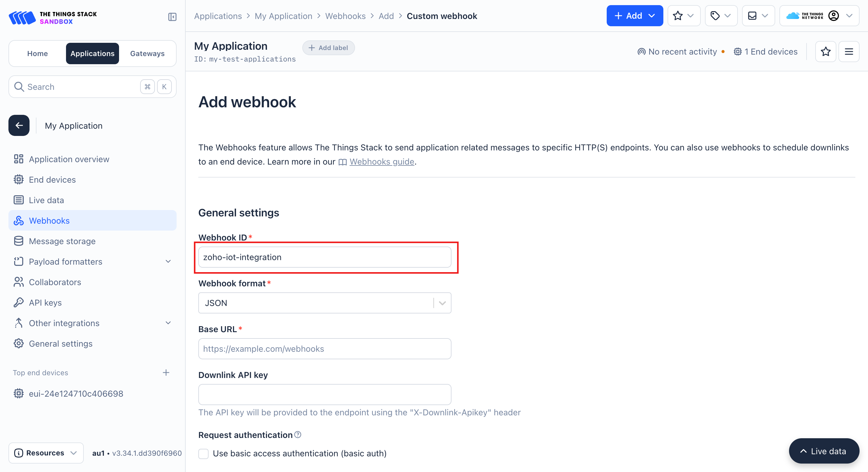Screen dimensions: 868x472
Task: Click the back arrow beside My Application
Action: 19,125
